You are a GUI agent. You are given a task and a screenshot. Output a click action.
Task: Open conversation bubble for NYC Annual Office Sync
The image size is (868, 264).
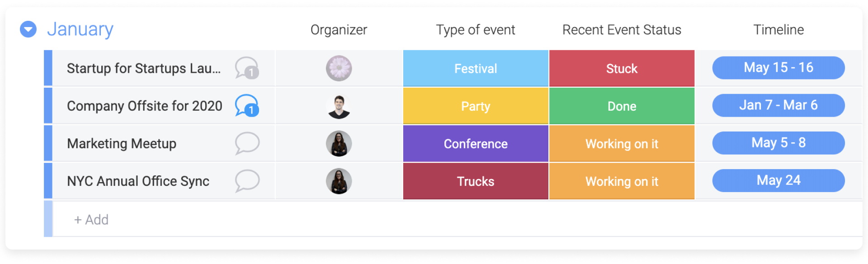pyautogui.click(x=247, y=181)
